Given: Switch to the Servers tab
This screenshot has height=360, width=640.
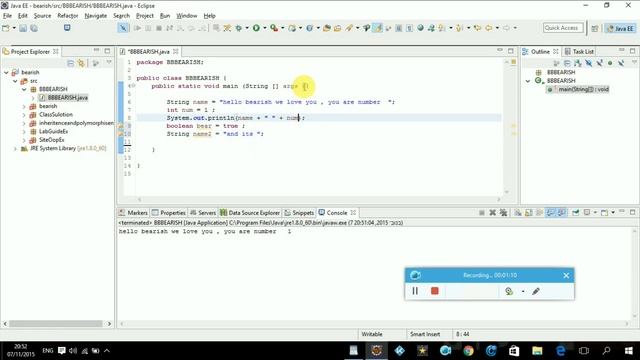Looking at the screenshot, I should [203, 213].
